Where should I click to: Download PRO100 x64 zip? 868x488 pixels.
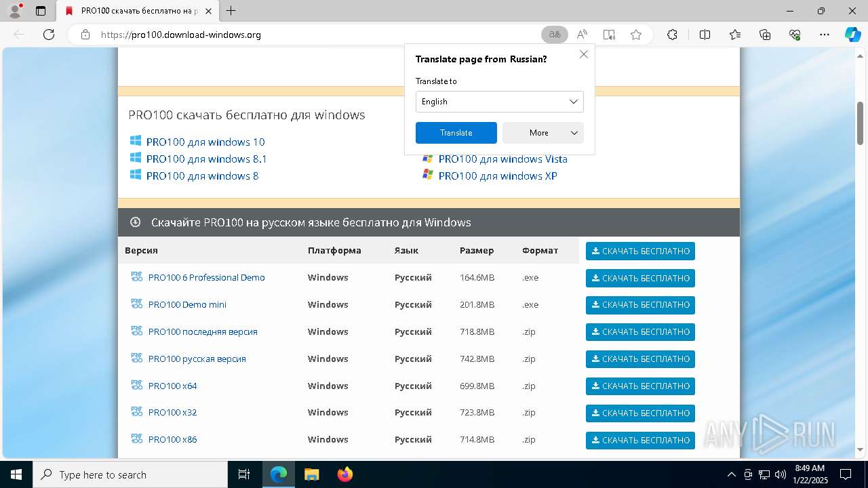coord(640,386)
